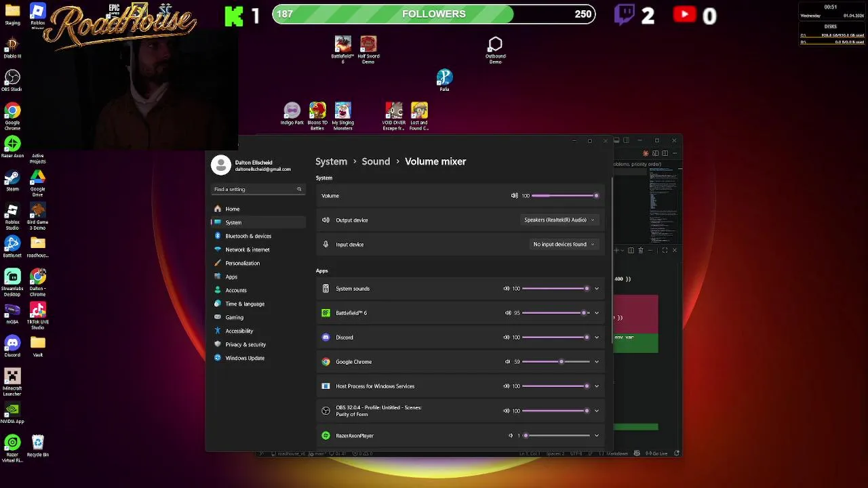The image size is (868, 488).
Task: Launch the Indigo Park desktop icon
Action: pos(292,114)
